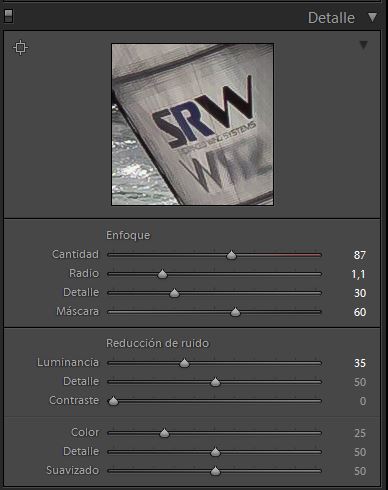Click the Contraste value 0
The image size is (388, 490).
tap(363, 401)
